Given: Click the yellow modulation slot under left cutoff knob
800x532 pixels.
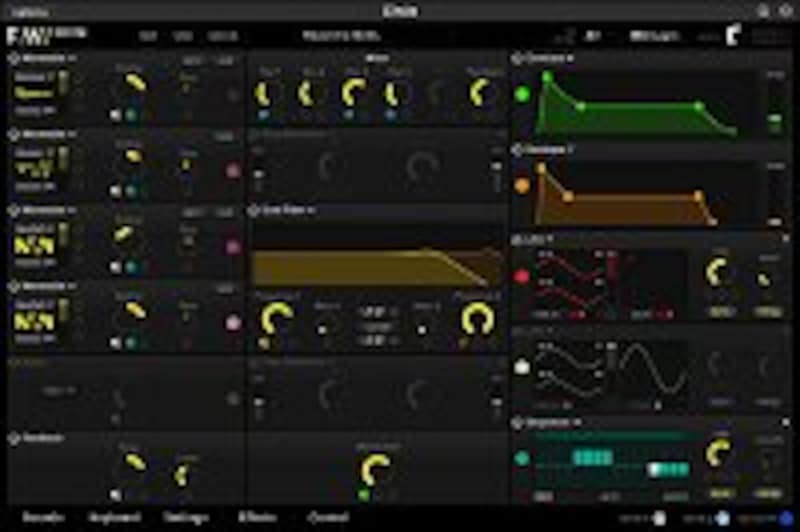Looking at the screenshot, I should (x=264, y=344).
